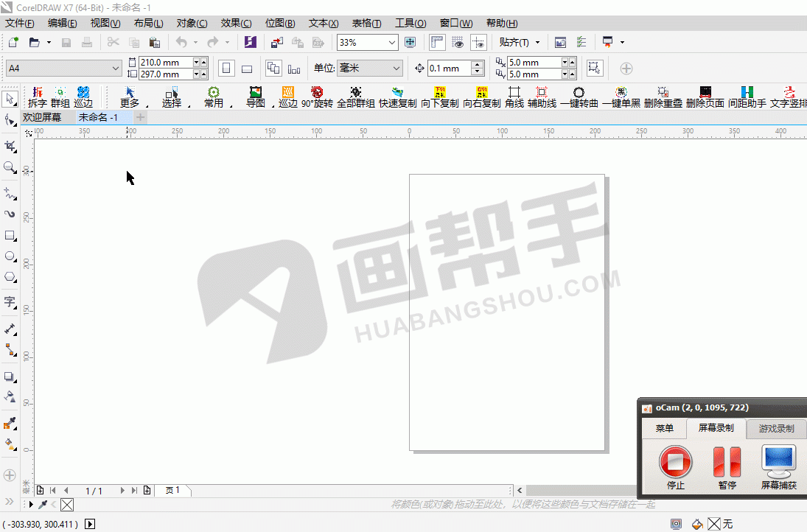Image resolution: width=807 pixels, height=532 pixels.
Task: Toggle treat all objects as filled
Action: tap(594, 68)
